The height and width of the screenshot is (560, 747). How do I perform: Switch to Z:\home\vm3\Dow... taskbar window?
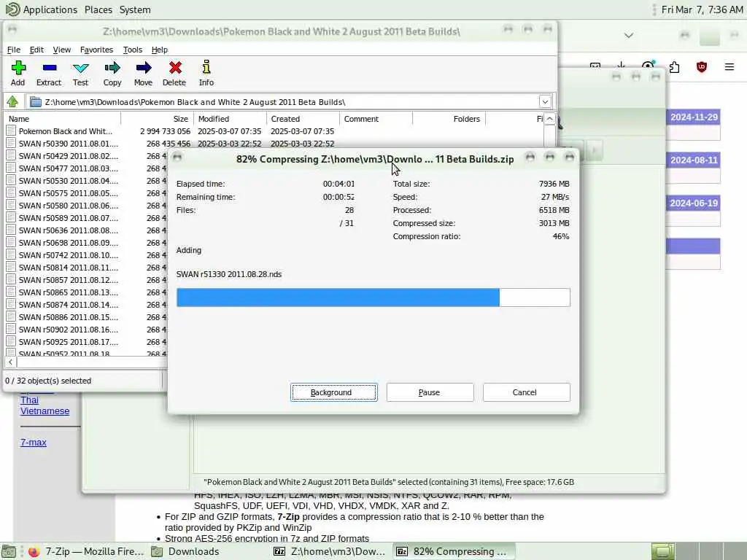point(330,551)
